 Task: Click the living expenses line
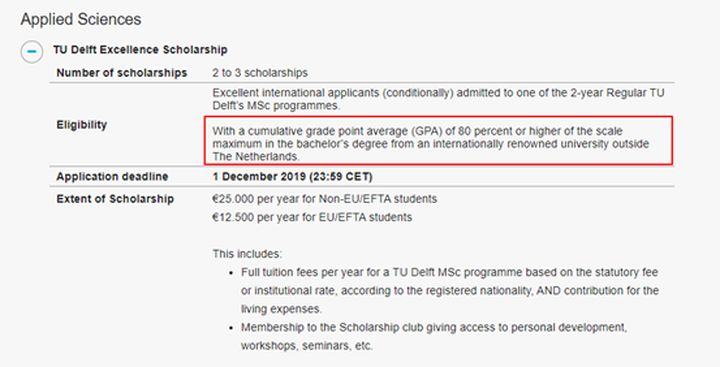281,309
